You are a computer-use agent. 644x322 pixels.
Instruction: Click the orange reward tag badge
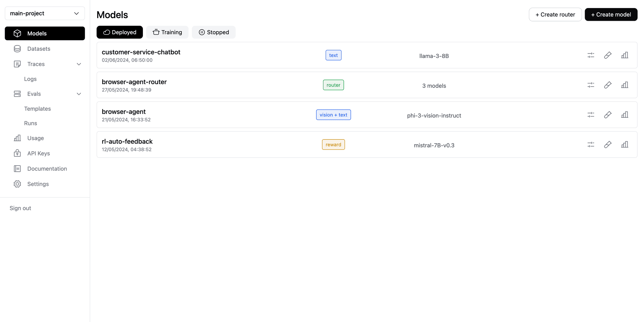pos(333,145)
